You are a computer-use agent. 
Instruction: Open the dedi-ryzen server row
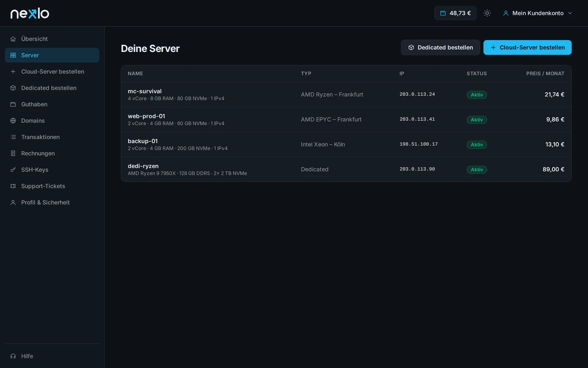346,169
